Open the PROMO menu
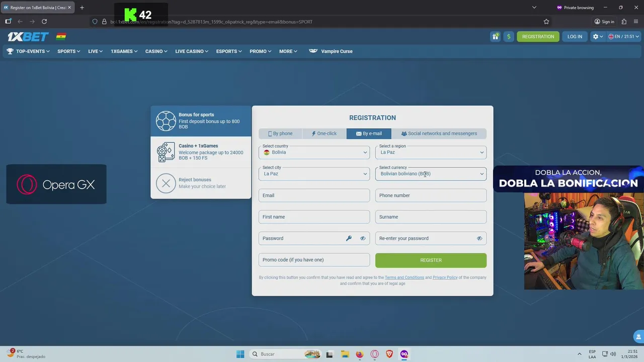Image resolution: width=644 pixels, height=362 pixels. coord(260,51)
